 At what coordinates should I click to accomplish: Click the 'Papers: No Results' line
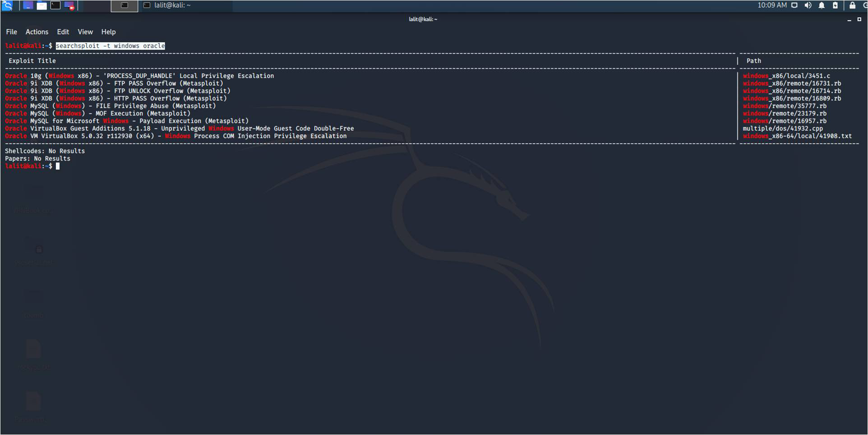point(37,159)
